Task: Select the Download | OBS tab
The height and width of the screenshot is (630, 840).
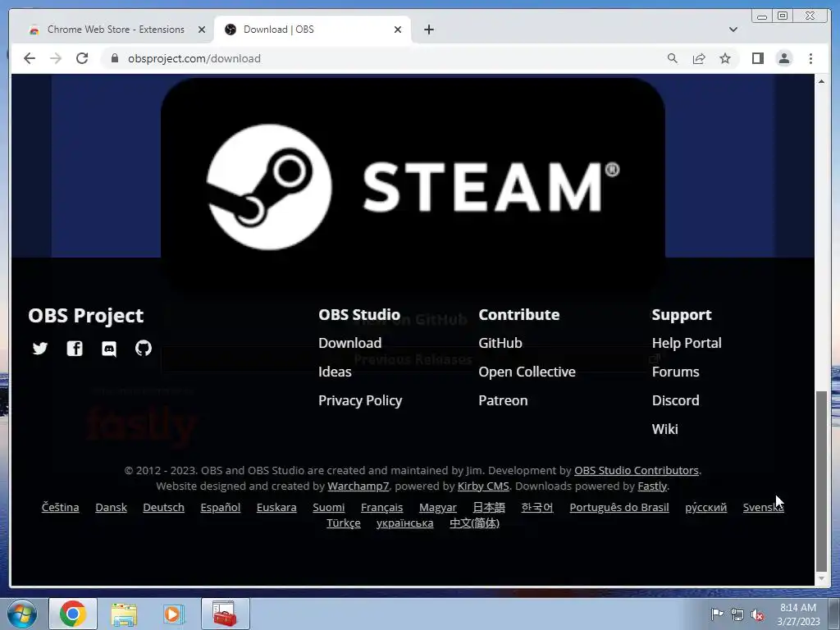Action: point(312,30)
